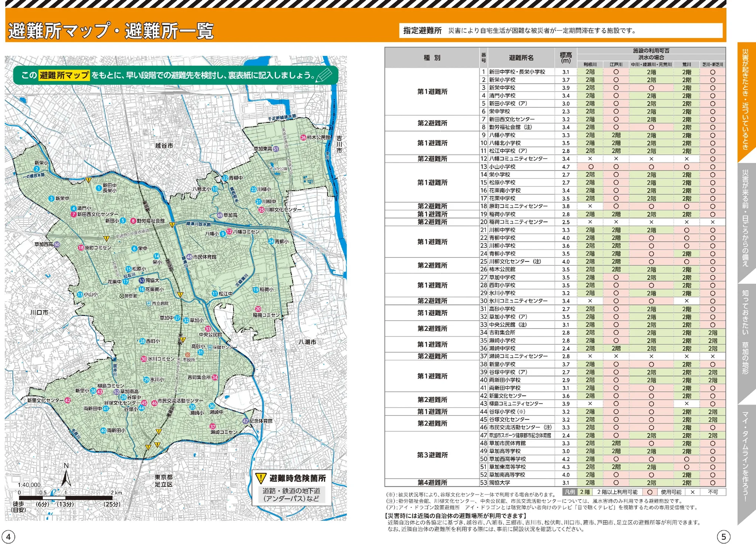Screen dimensions: 756x544
Task: Select page number 4 circle
Action: point(8,537)
